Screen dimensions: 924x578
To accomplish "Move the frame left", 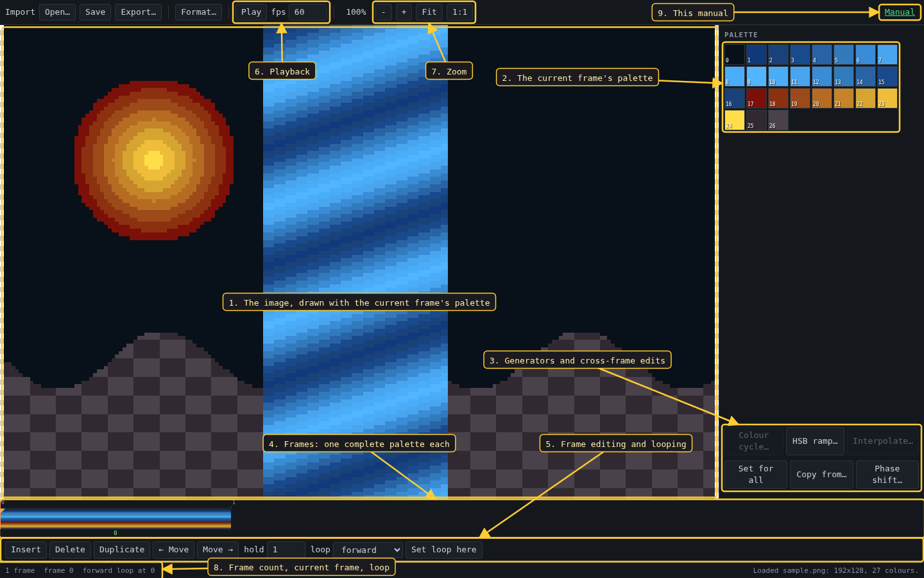I will (x=173, y=550).
